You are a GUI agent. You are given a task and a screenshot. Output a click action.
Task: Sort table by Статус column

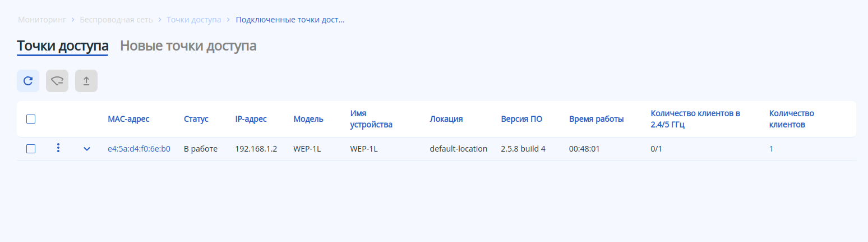pos(196,119)
